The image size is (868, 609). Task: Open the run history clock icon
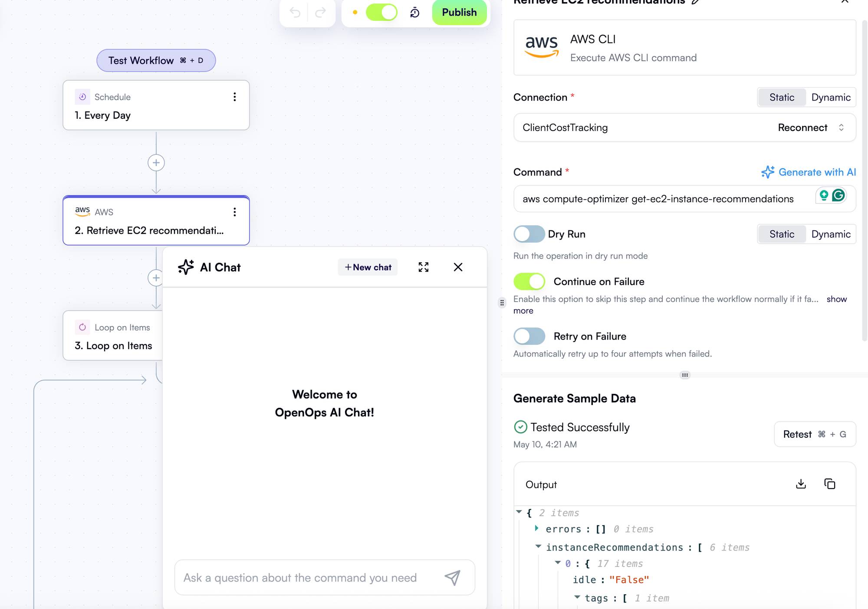pos(415,13)
